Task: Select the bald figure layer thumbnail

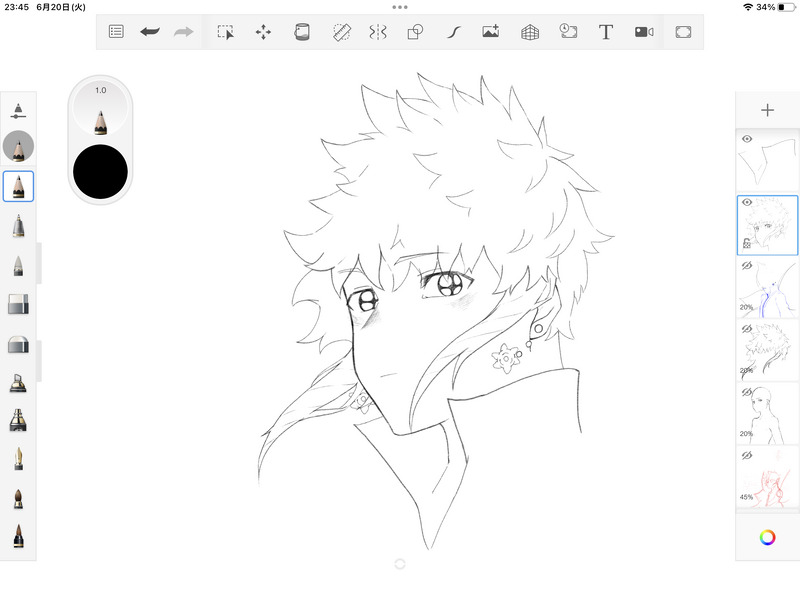Action: 767,414
